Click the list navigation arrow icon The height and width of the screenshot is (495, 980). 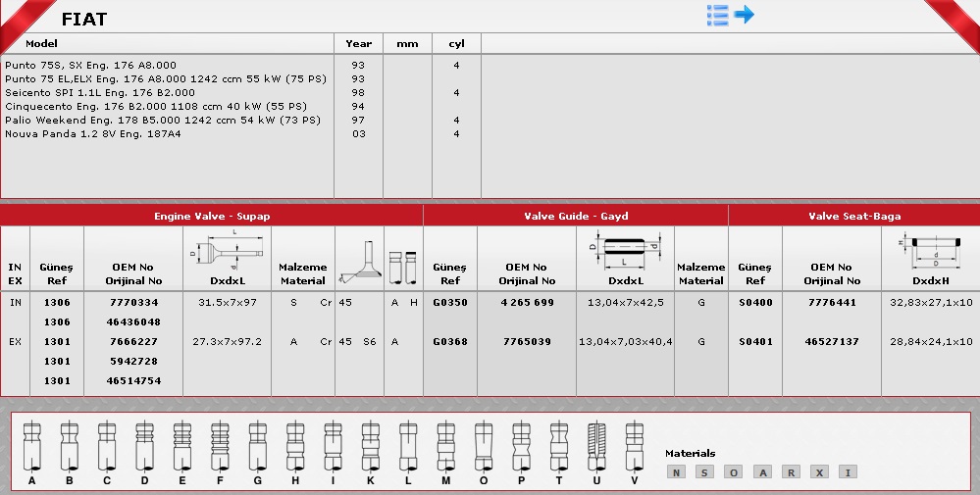(x=730, y=15)
